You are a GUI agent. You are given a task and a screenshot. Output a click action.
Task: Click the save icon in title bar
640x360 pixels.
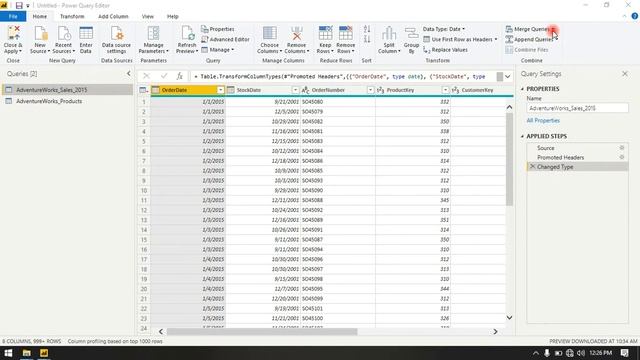click(x=19, y=6)
